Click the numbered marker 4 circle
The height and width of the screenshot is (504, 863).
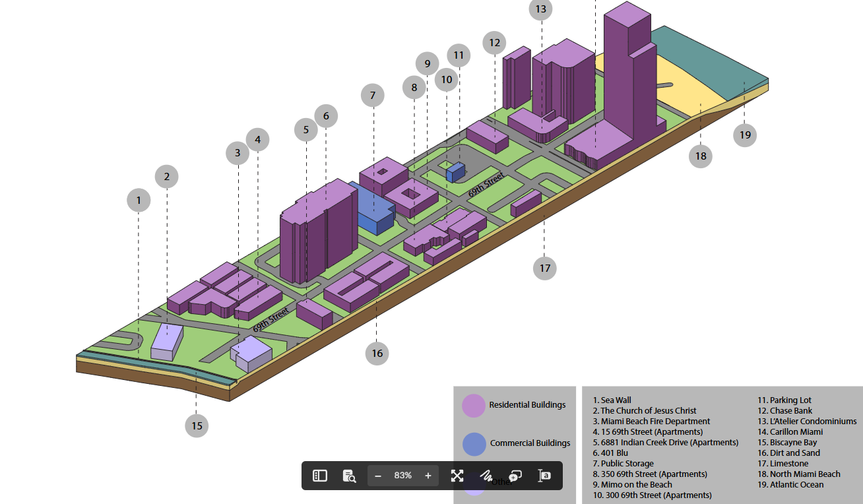click(258, 140)
